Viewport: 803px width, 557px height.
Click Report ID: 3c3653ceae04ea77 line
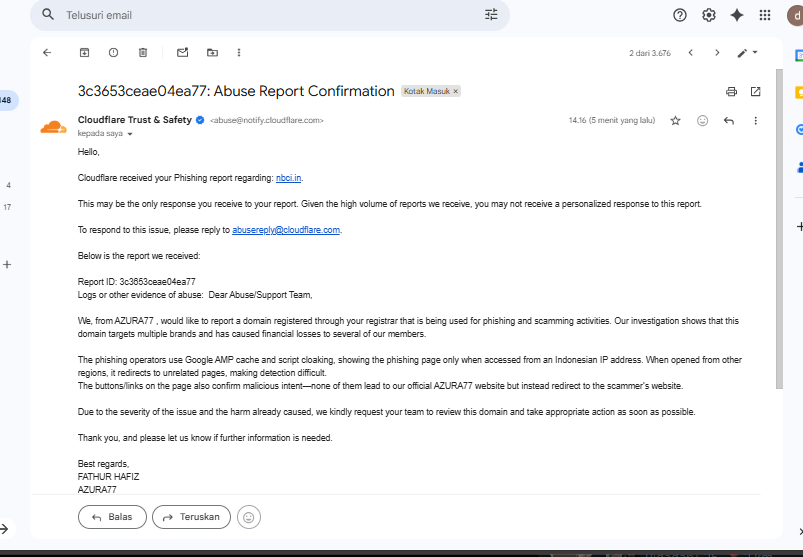point(137,282)
